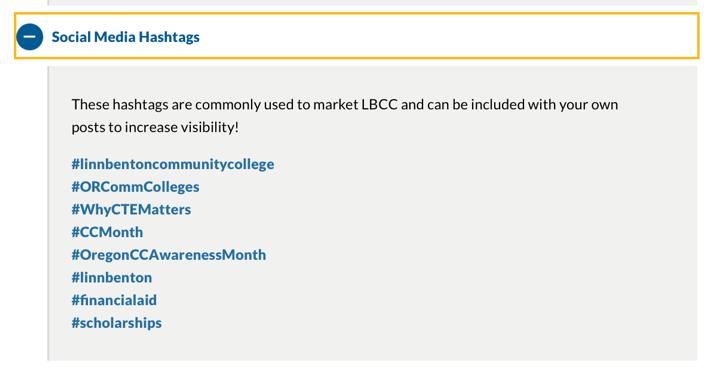Select the #linnbenton hashtag link
The image size is (710, 374).
[112, 277]
